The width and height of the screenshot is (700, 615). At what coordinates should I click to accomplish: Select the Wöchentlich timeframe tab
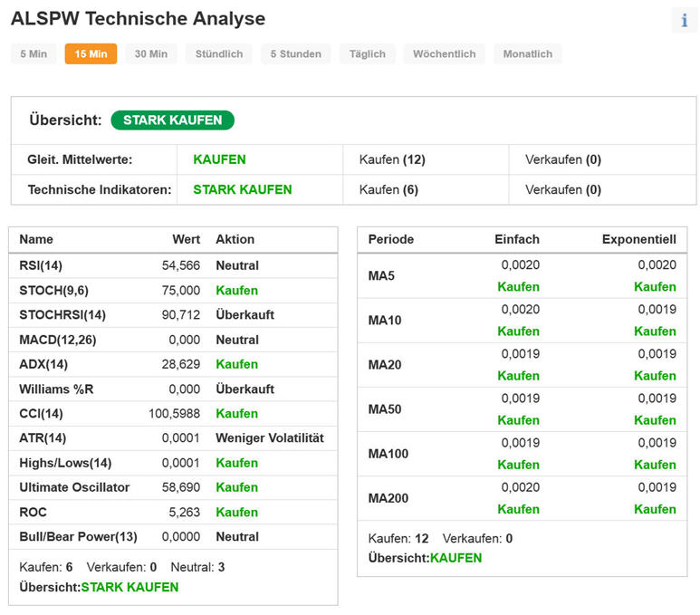click(445, 54)
